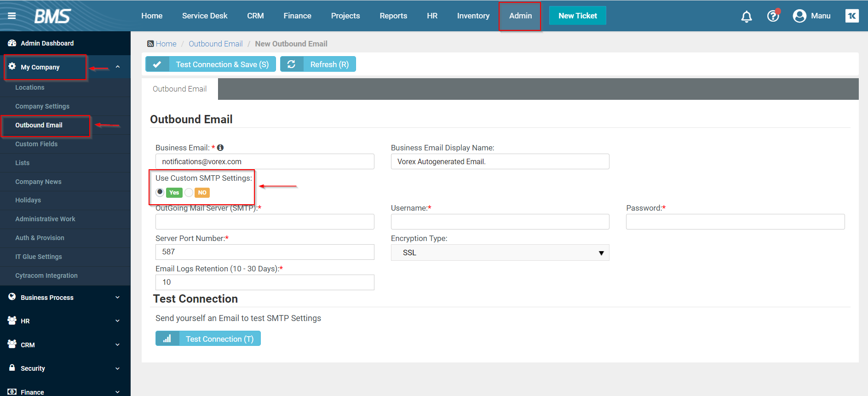868x396 pixels.
Task: Open the help question mark icon
Action: point(773,16)
